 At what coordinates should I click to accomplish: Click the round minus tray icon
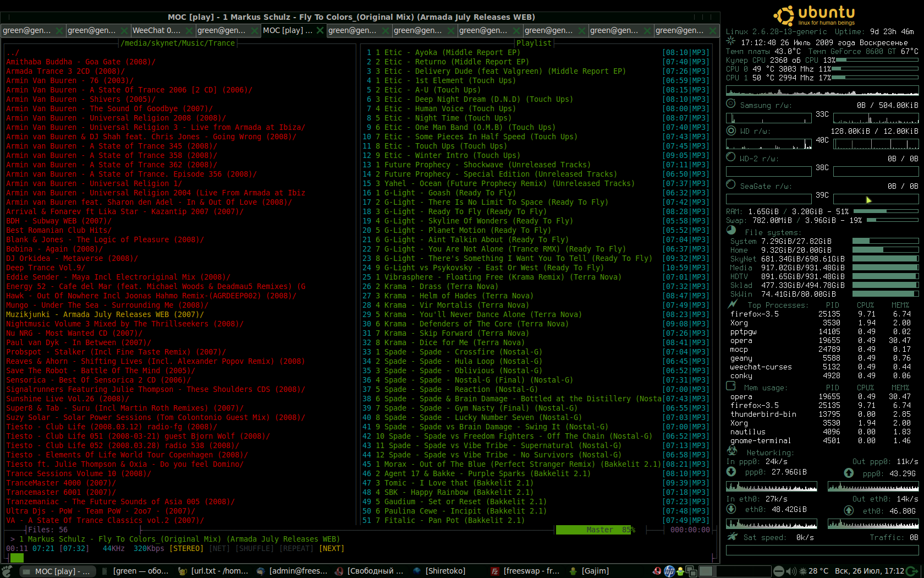point(779,571)
